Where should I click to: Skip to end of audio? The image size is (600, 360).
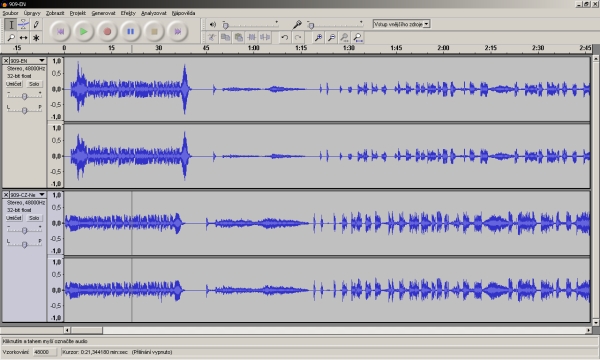(x=178, y=31)
